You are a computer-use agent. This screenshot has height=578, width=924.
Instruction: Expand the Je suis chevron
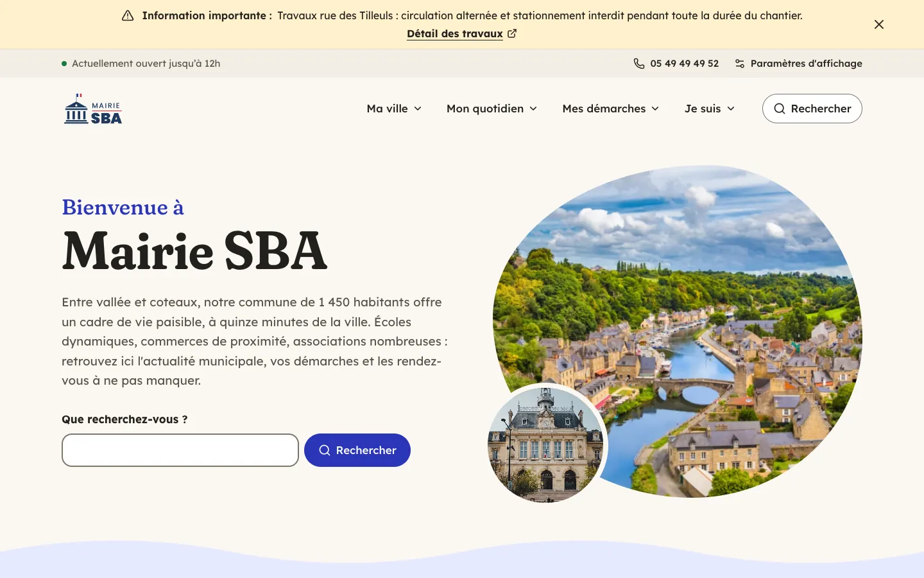coord(731,109)
